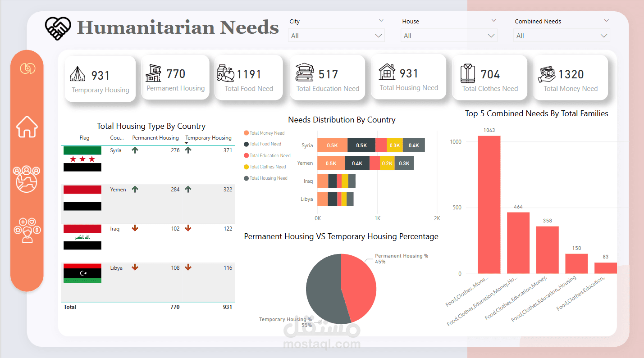Click the Libya stacked bar in needs chart
The height and width of the screenshot is (358, 644).
pyautogui.click(x=335, y=199)
